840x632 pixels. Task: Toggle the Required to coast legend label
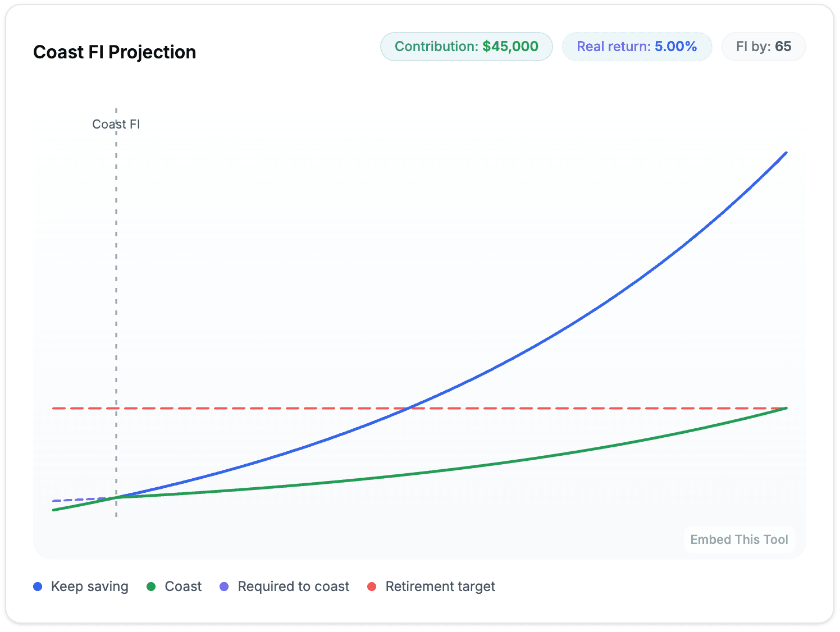tap(293, 587)
